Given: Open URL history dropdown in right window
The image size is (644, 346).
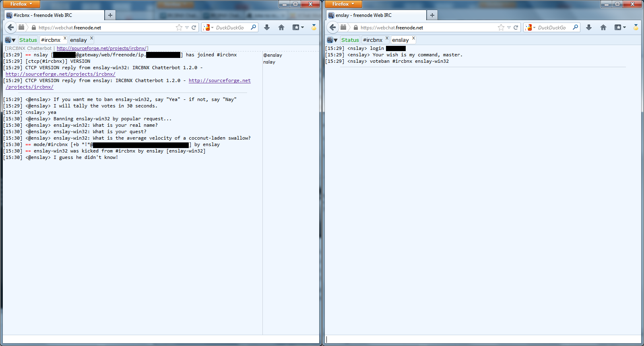Looking at the screenshot, I should [x=509, y=27].
